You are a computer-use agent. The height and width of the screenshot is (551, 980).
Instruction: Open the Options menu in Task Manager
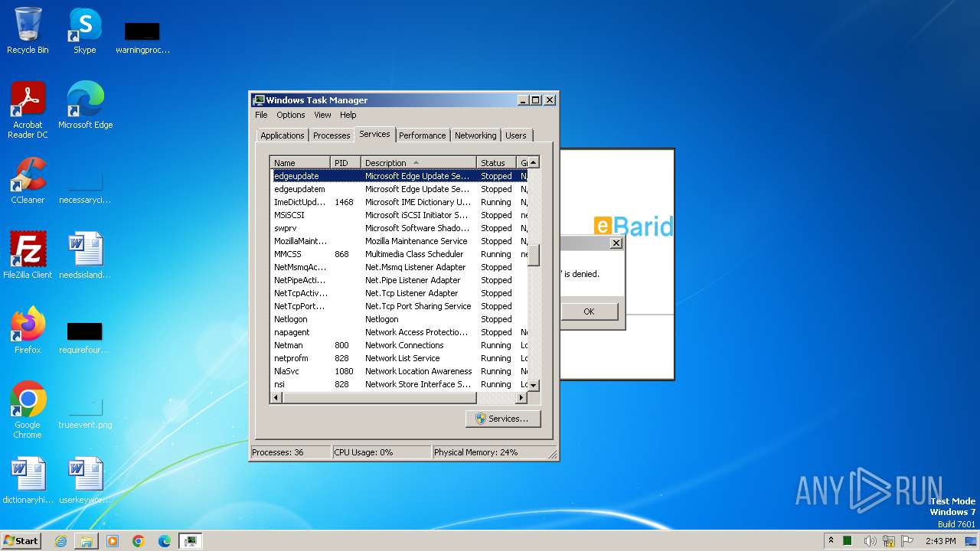[291, 115]
